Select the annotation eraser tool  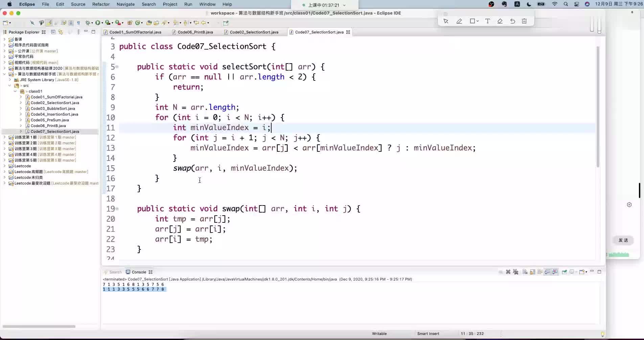click(x=500, y=21)
